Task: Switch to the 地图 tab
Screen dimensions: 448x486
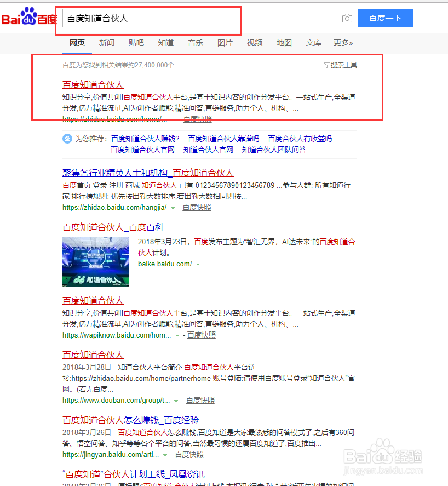Action: pos(284,43)
